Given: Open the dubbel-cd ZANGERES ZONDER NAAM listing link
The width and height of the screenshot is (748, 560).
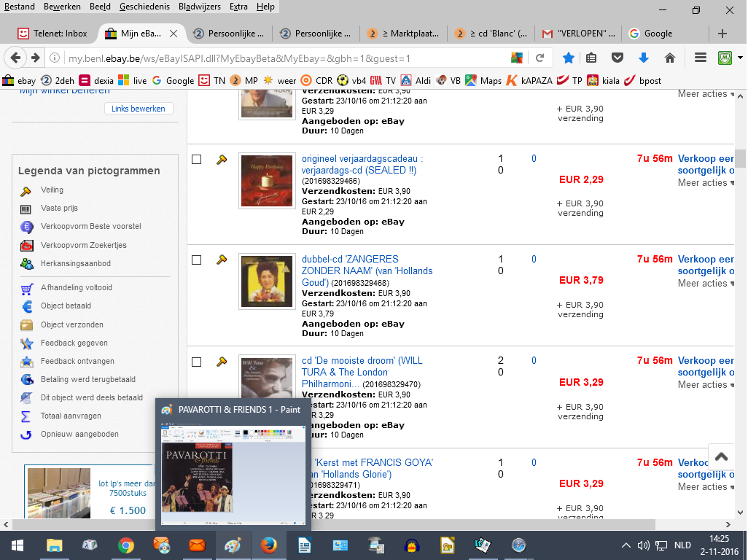Looking at the screenshot, I should point(367,271).
